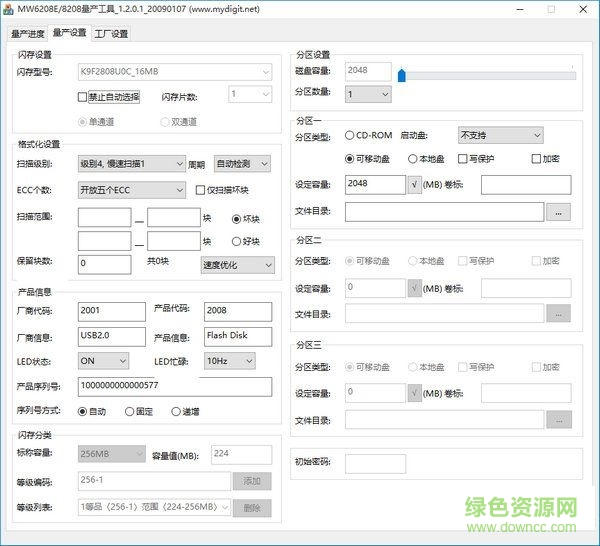This screenshot has width=600, height=546.
Task: Select the 好块 radio button
Action: tap(236, 241)
